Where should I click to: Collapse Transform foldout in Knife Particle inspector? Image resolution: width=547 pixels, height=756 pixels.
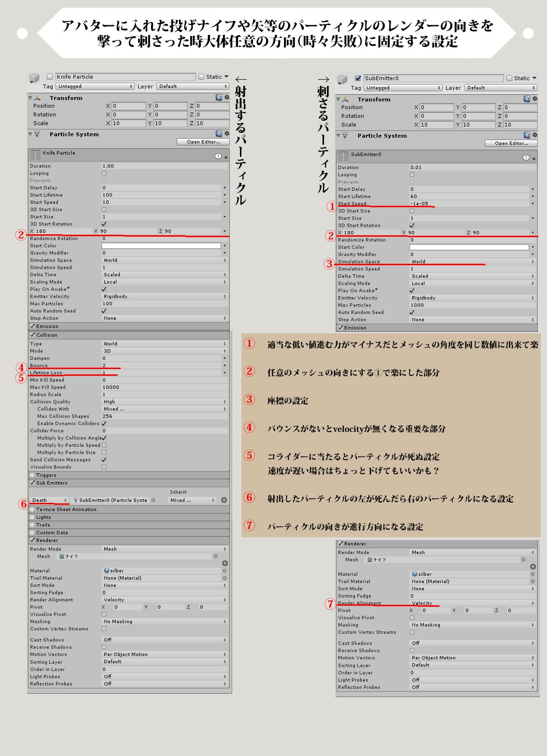tap(30, 98)
